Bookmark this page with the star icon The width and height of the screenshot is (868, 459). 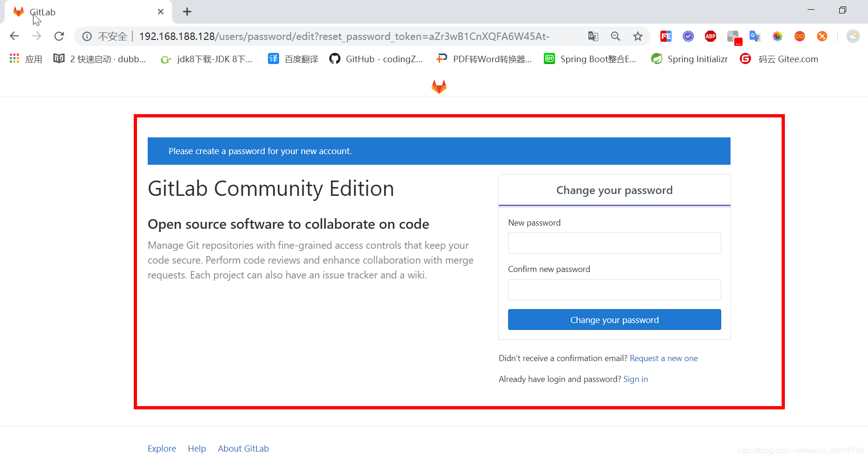click(x=638, y=36)
